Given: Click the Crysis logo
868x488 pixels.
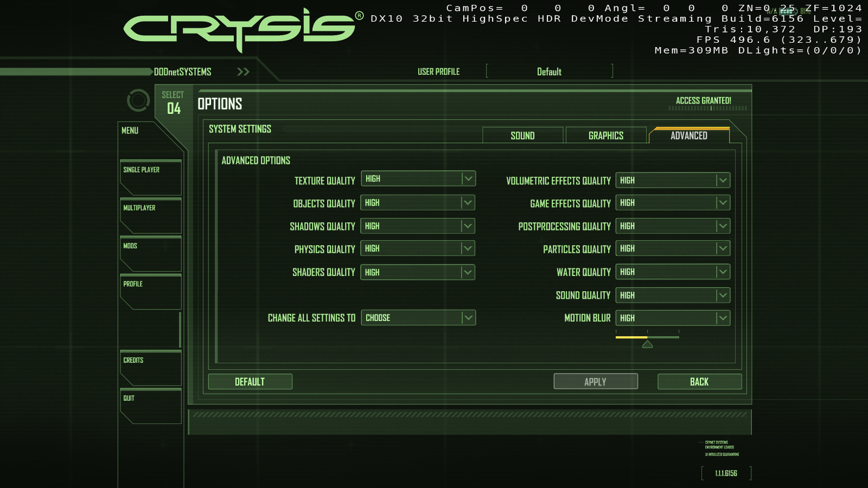Looking at the screenshot, I should (244, 30).
